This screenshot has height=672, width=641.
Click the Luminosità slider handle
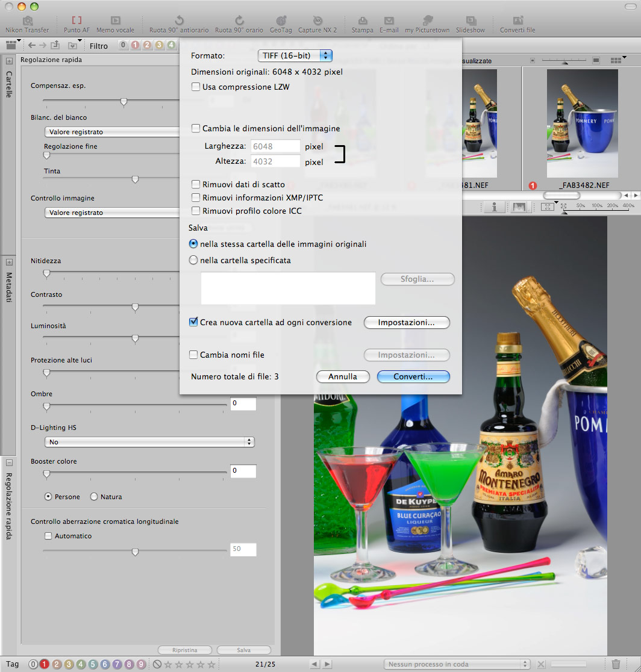click(135, 339)
